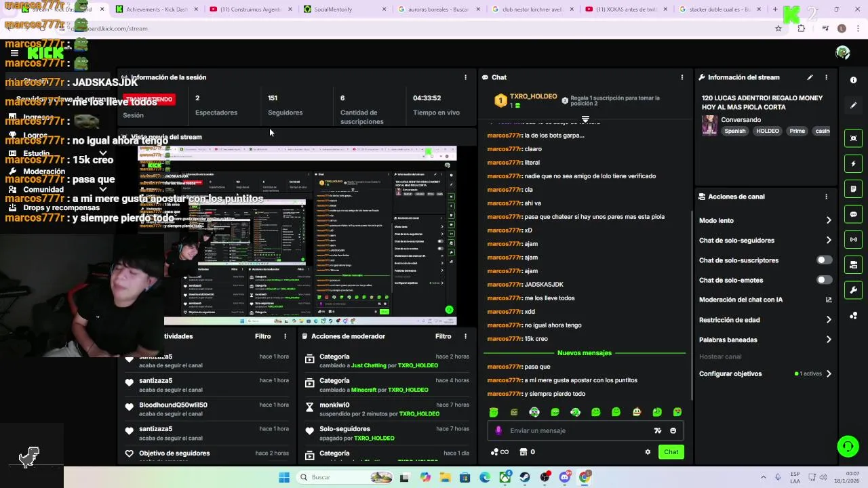Screen dimensions: 868x488
Task: Toggle Chat de solo-suscriptores switch
Action: tap(824, 260)
